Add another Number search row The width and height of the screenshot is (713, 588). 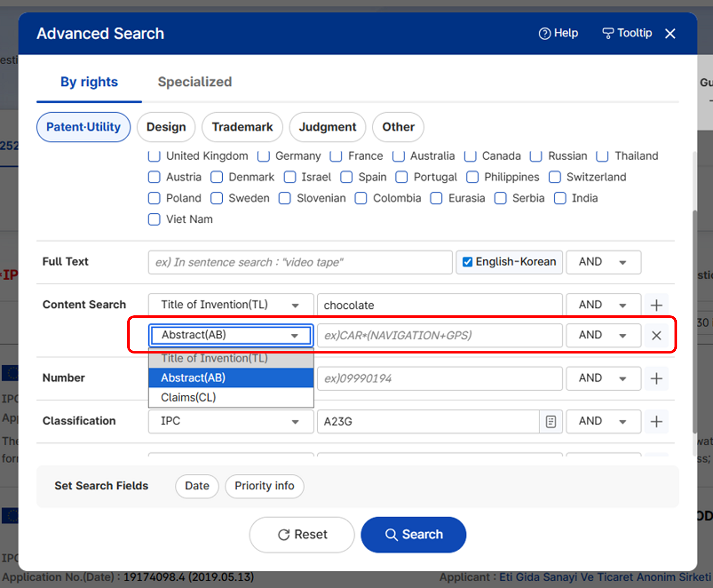pyautogui.click(x=656, y=378)
